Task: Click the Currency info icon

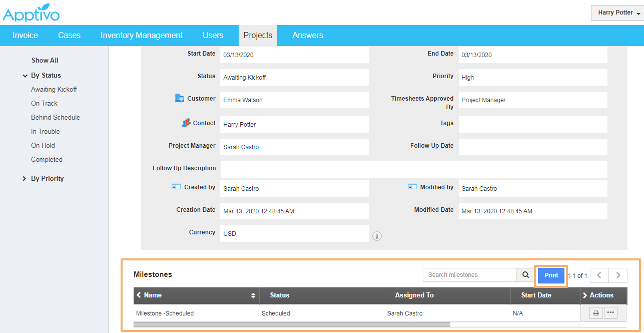Action: tap(377, 236)
